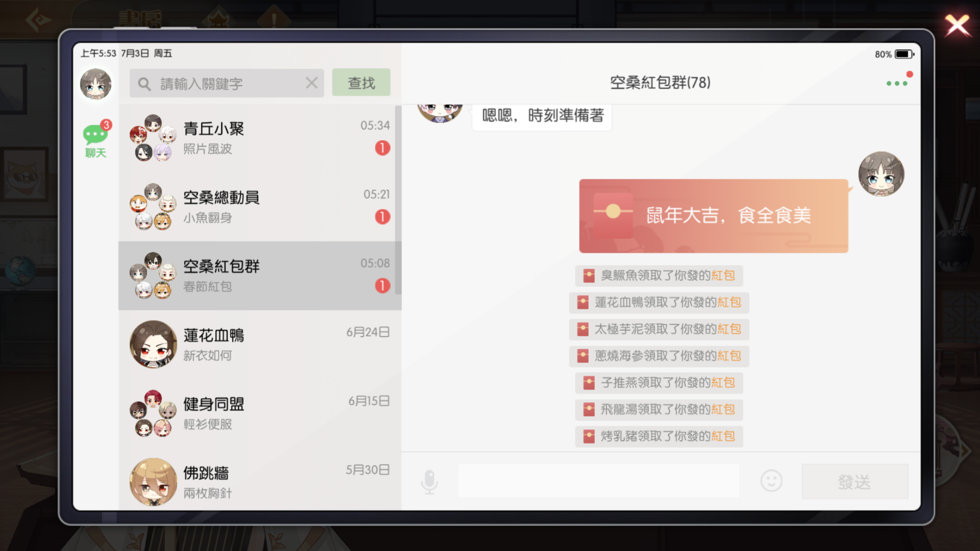Click the sender avatar beside red envelope
The width and height of the screenshot is (980, 551).
pyautogui.click(x=881, y=174)
